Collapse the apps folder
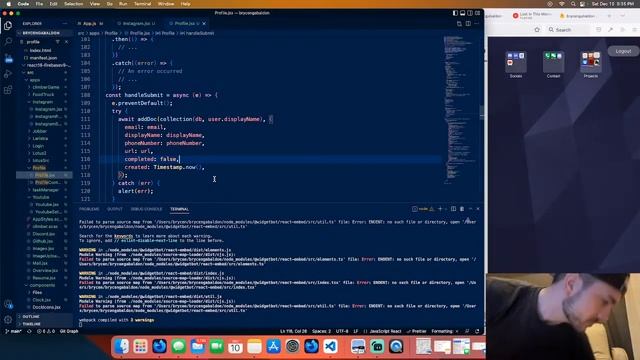The width and height of the screenshot is (640, 360). coord(35,80)
